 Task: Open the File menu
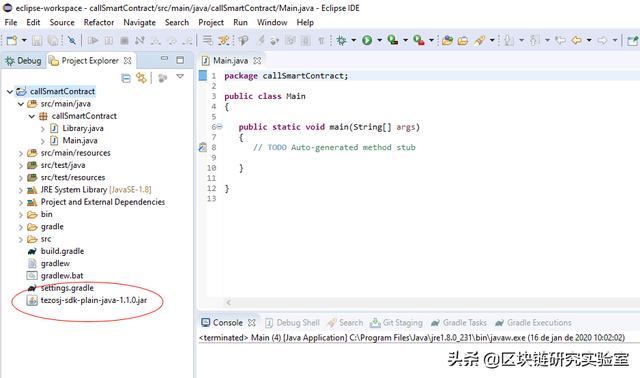[x=11, y=22]
